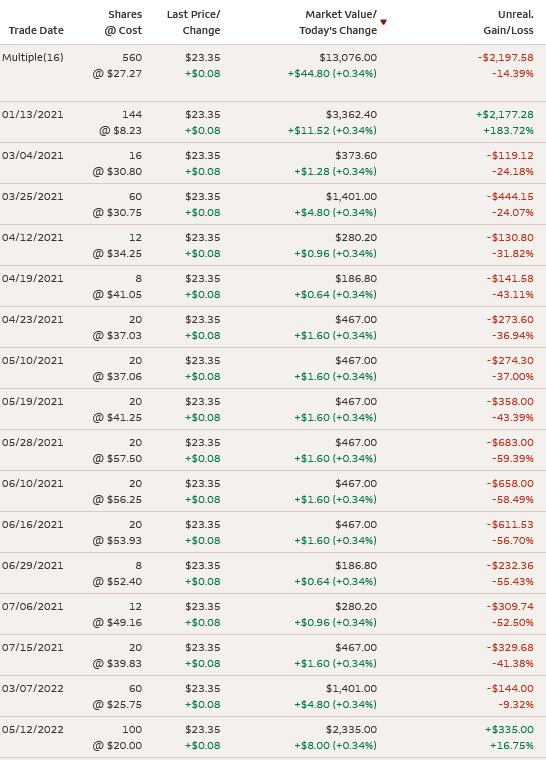546x760 pixels.
Task: Click the $13,076.00 total market value
Action: point(348,58)
